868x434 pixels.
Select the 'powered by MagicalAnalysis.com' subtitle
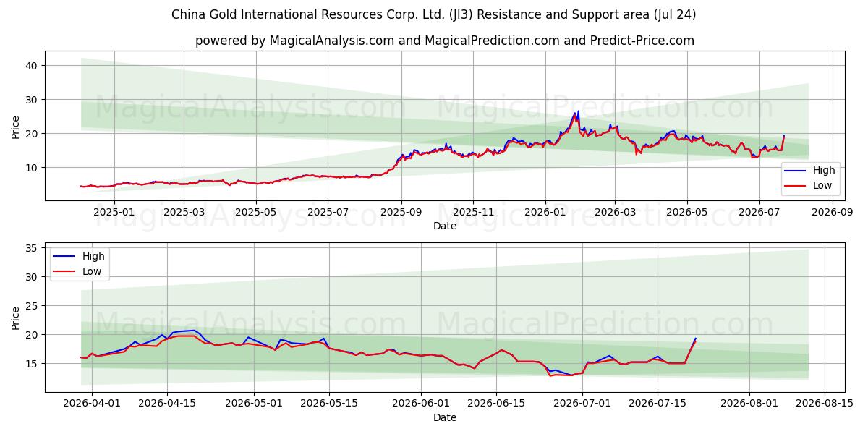(444, 41)
